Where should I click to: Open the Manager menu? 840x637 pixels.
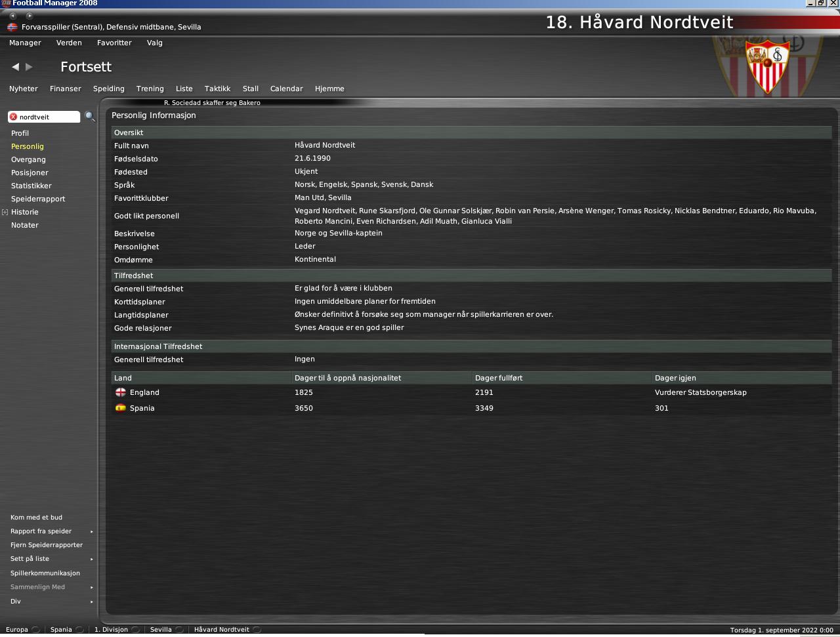25,43
